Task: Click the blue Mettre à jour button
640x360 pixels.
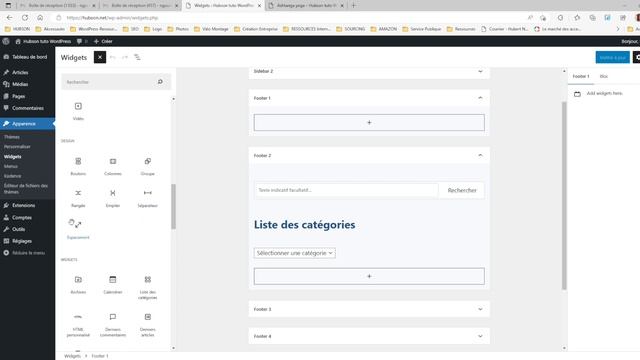Action: click(x=612, y=57)
